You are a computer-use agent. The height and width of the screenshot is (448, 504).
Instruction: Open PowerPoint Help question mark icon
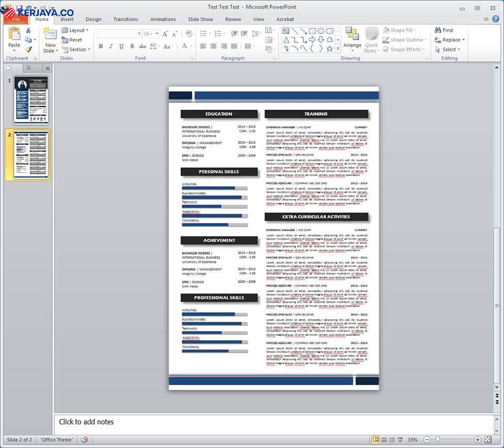[496, 19]
